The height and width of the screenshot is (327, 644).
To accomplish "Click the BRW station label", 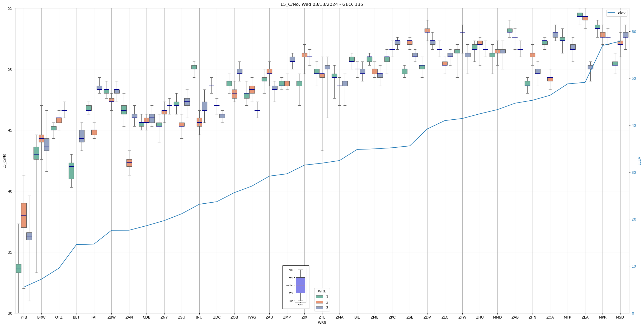I will click(x=41, y=317).
